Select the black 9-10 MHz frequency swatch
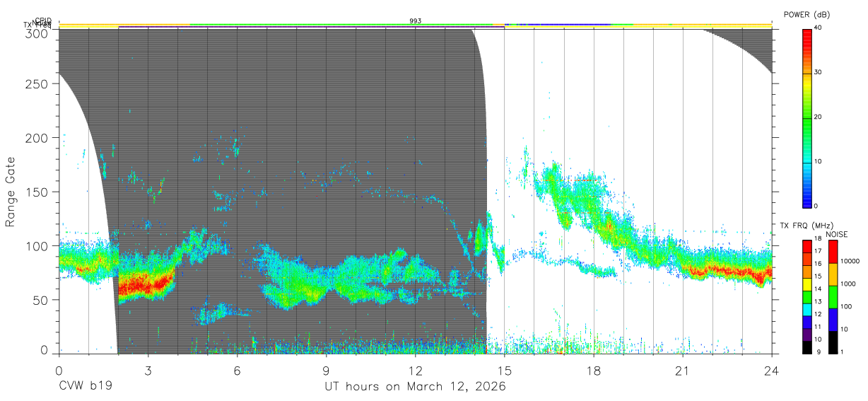This screenshot has width=868, height=401. [x=807, y=347]
